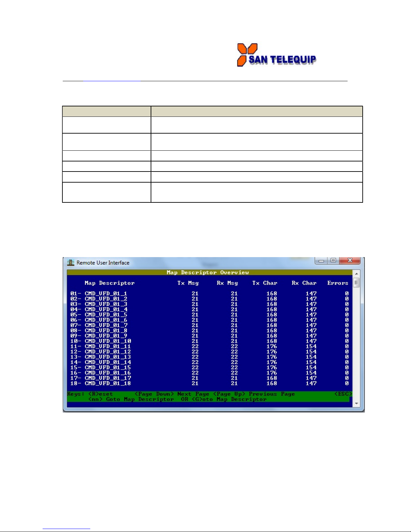Screen dimensions: 411x532
Task: Click the Rx Char column header
Action: 304,283
